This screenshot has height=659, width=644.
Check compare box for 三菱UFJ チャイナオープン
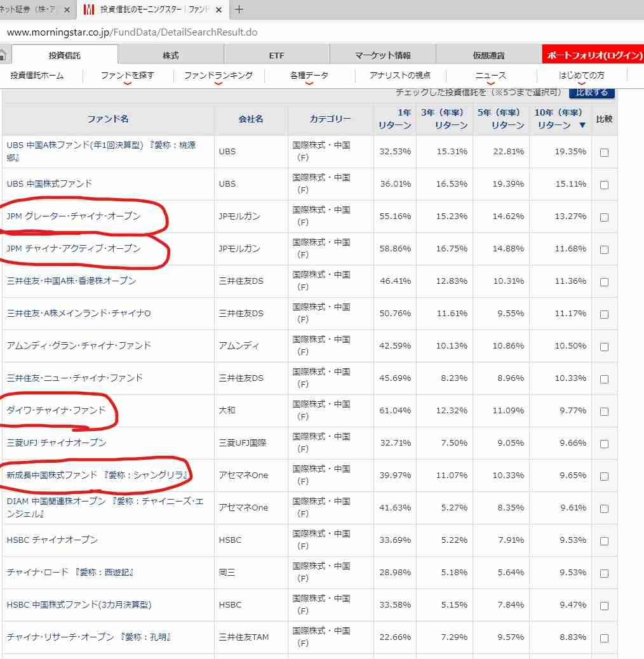(604, 444)
